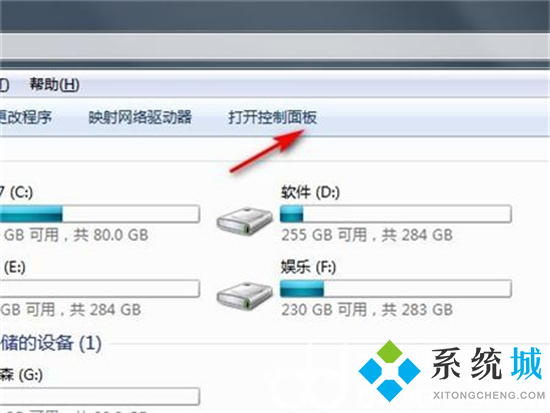The width and height of the screenshot is (550, 413).
Task: Click the (G:) drive label
Action: point(21,375)
